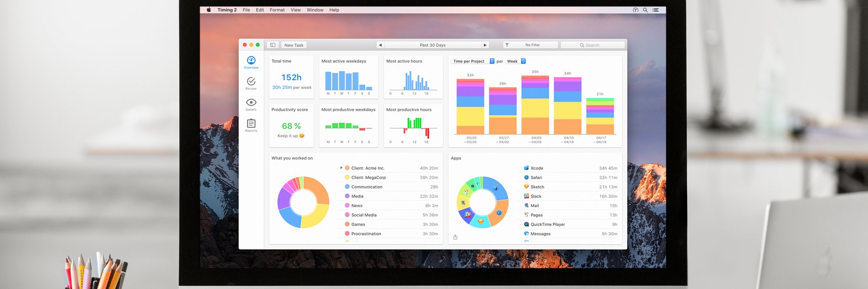The height and width of the screenshot is (289, 868).
Task: Open the File menu
Action: (246, 10)
